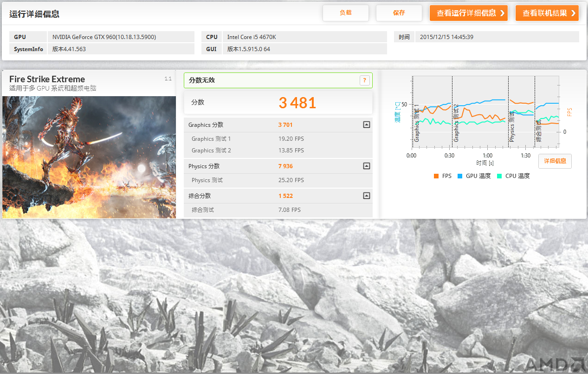Click the Fire Strike Extreme preview image

coord(89,157)
